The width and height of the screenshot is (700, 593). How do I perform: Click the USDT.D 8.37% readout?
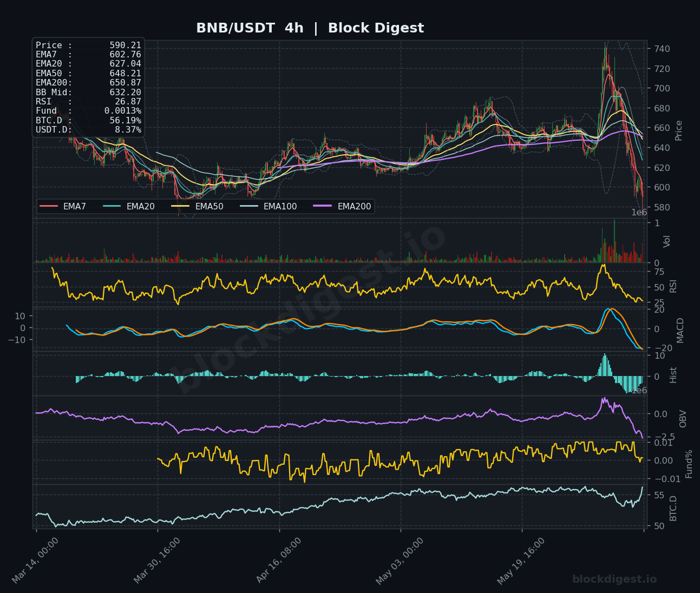pyautogui.click(x=88, y=130)
